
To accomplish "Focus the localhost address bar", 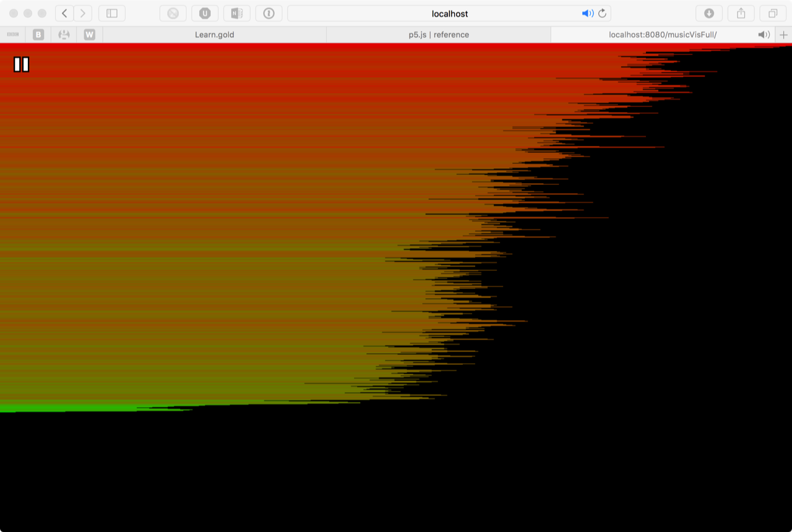I will tap(449, 14).
